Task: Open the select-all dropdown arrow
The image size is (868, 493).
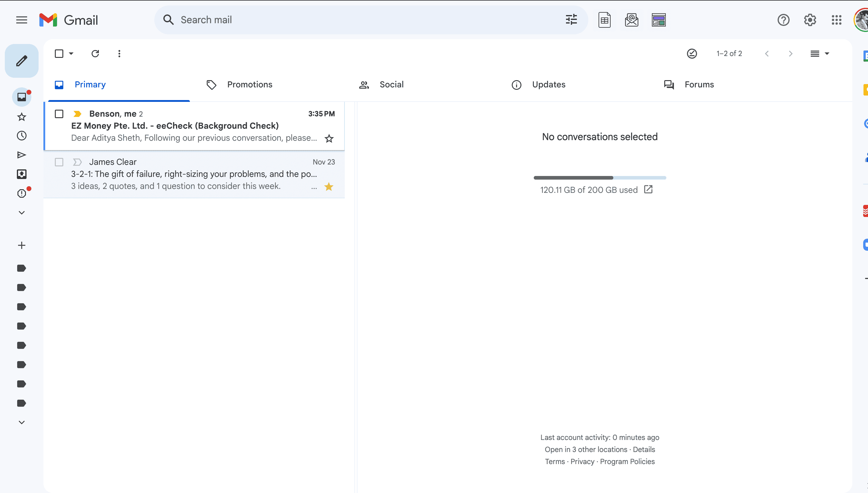Action: tap(71, 54)
